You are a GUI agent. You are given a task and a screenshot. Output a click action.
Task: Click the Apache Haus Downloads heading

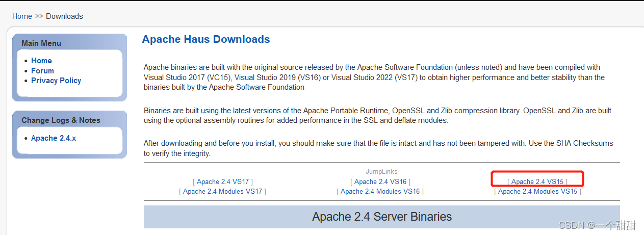[206, 39]
